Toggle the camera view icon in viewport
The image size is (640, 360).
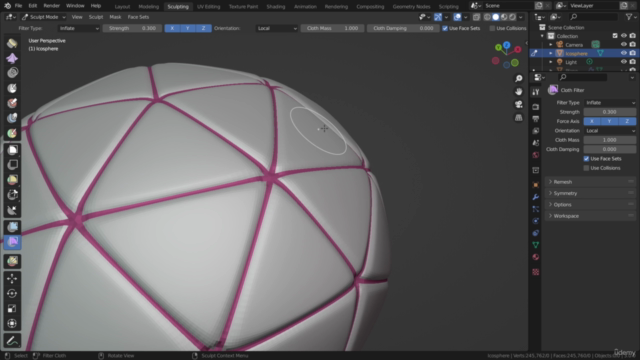coord(518,104)
